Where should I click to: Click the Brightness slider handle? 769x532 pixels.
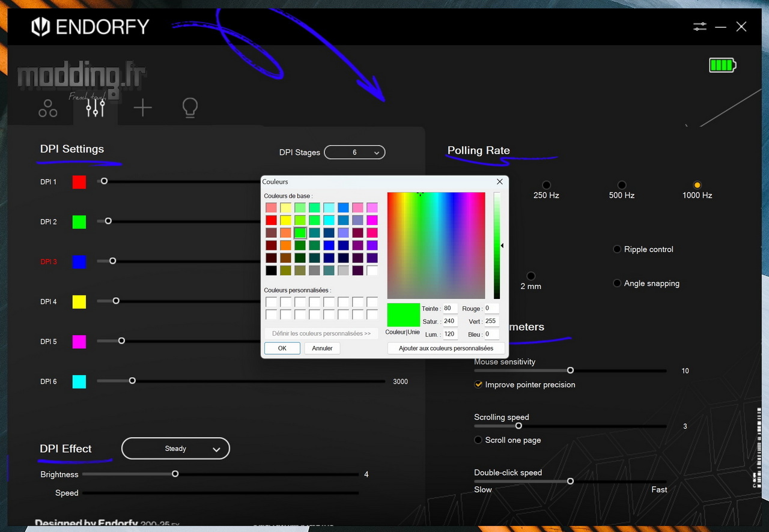click(x=175, y=474)
